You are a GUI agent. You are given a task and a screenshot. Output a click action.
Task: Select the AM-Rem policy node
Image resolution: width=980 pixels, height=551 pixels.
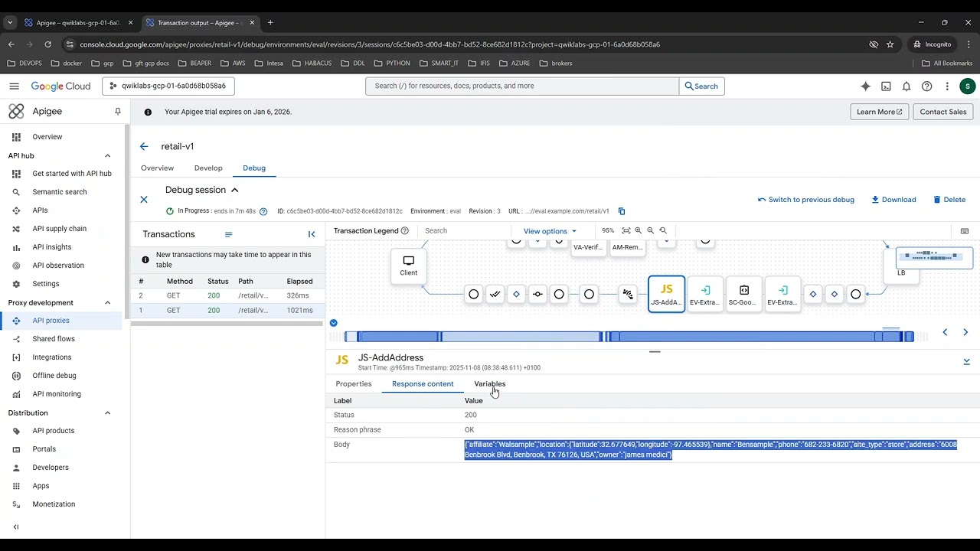coord(627,246)
